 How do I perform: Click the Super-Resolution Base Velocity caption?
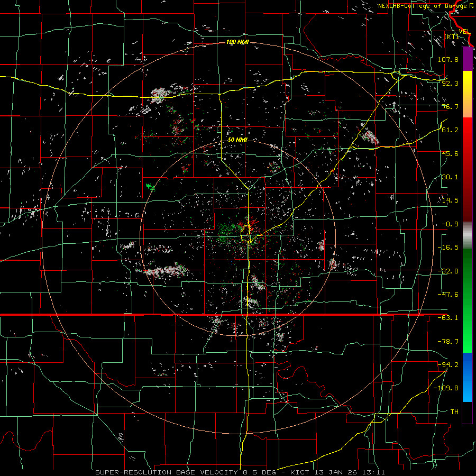click(240, 472)
